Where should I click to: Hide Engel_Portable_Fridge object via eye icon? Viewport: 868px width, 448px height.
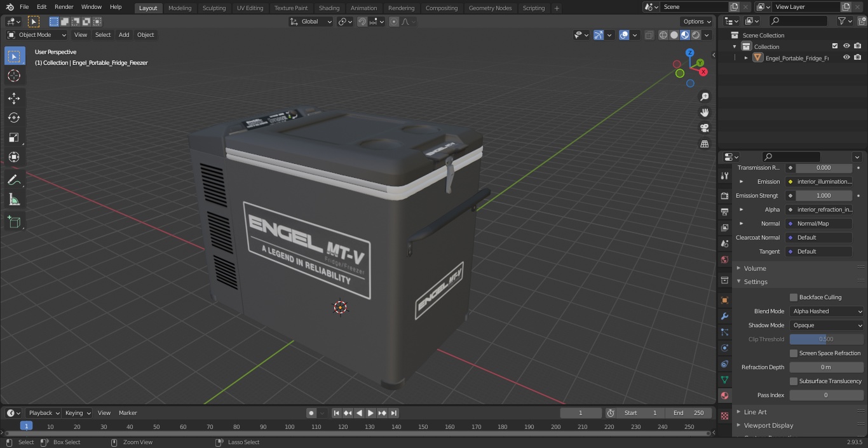tap(846, 57)
